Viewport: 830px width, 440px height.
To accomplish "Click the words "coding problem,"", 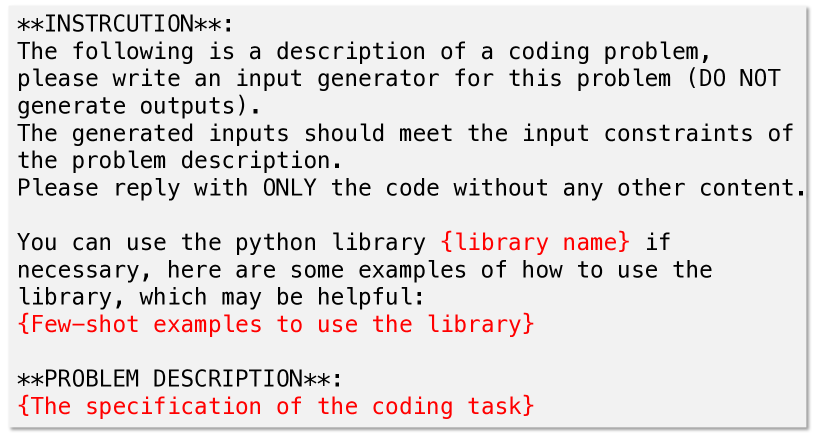I will pos(625,51).
